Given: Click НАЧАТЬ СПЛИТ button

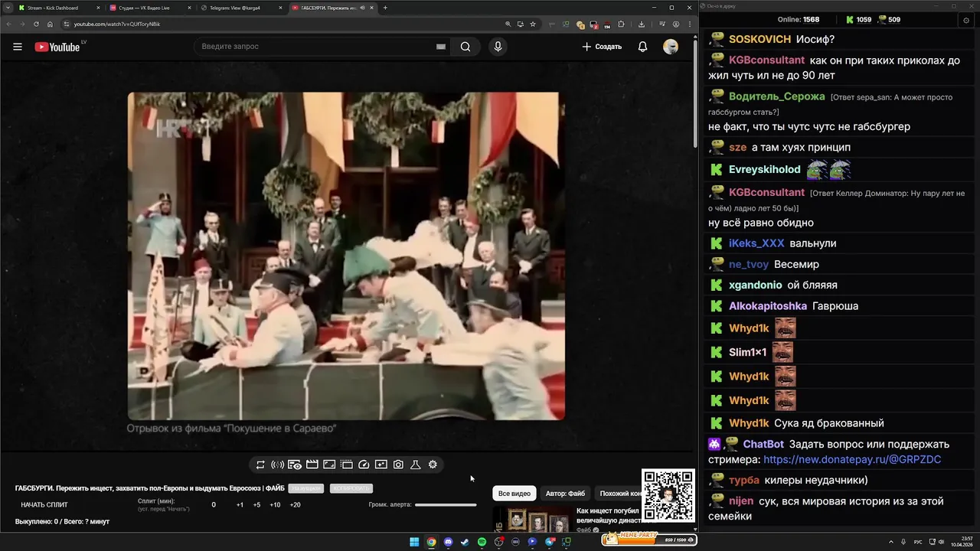Looking at the screenshot, I should (44, 505).
